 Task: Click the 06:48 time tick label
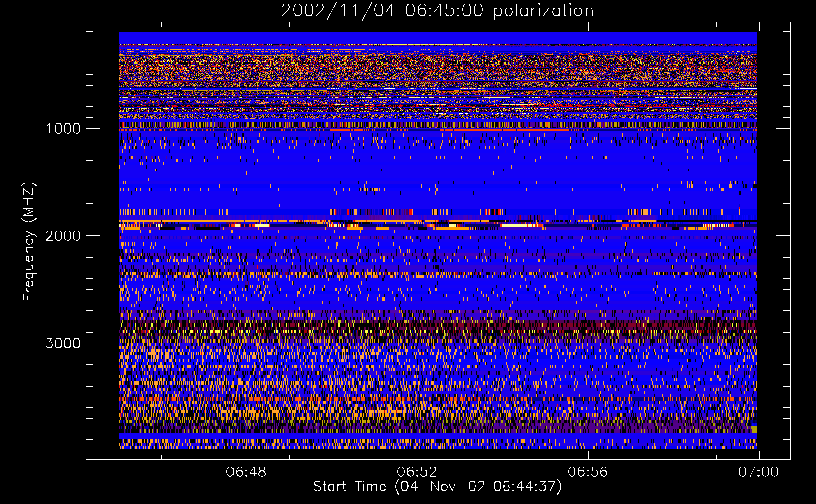click(246, 472)
